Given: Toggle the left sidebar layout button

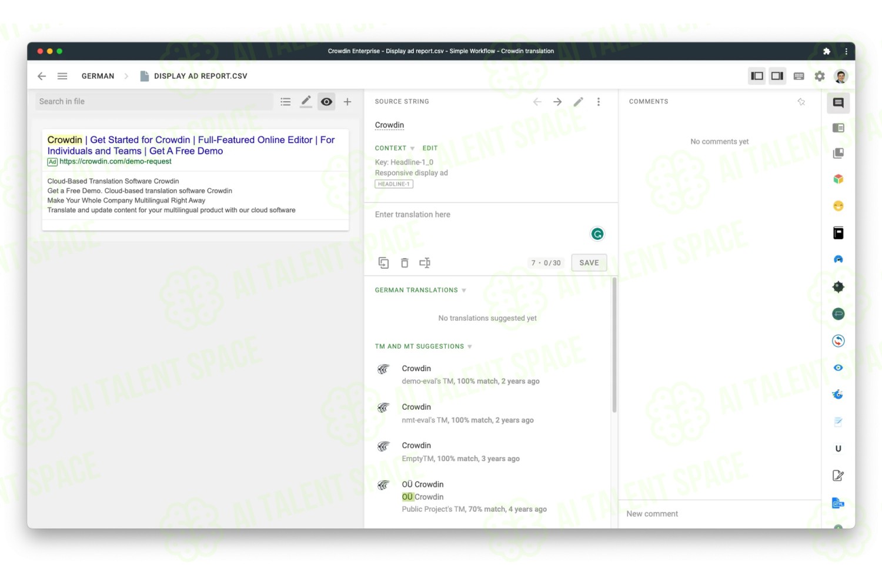Looking at the screenshot, I should [x=757, y=76].
